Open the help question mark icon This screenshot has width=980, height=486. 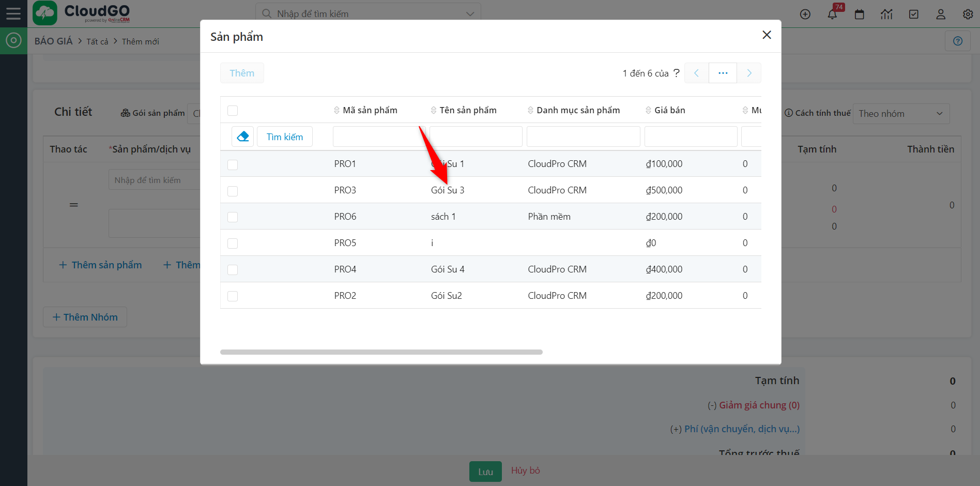(x=958, y=40)
